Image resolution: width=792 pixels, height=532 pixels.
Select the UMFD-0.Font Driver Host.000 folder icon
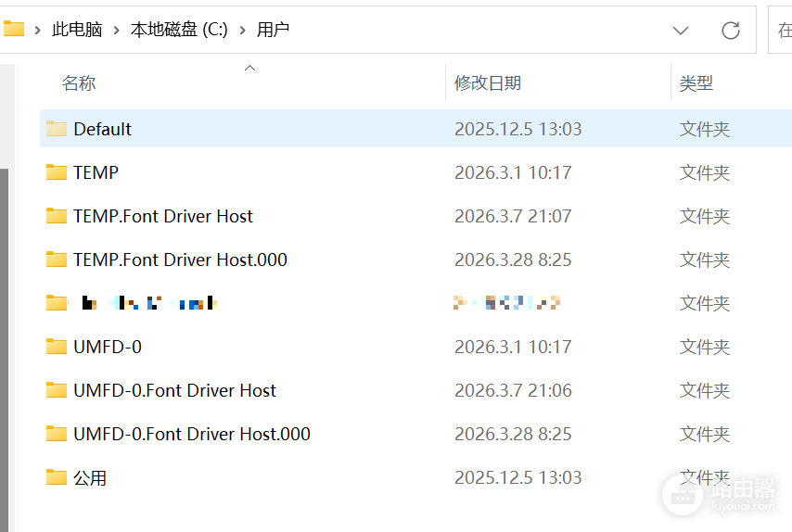(x=56, y=434)
